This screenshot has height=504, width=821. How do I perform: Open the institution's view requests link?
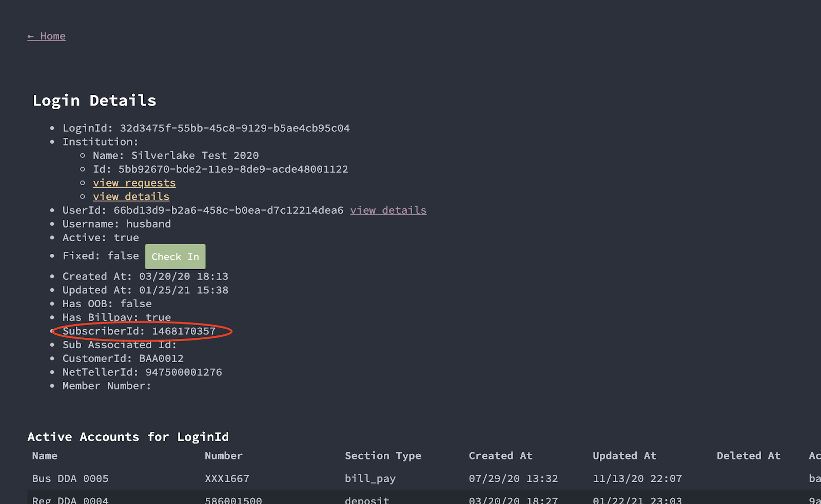(x=134, y=183)
